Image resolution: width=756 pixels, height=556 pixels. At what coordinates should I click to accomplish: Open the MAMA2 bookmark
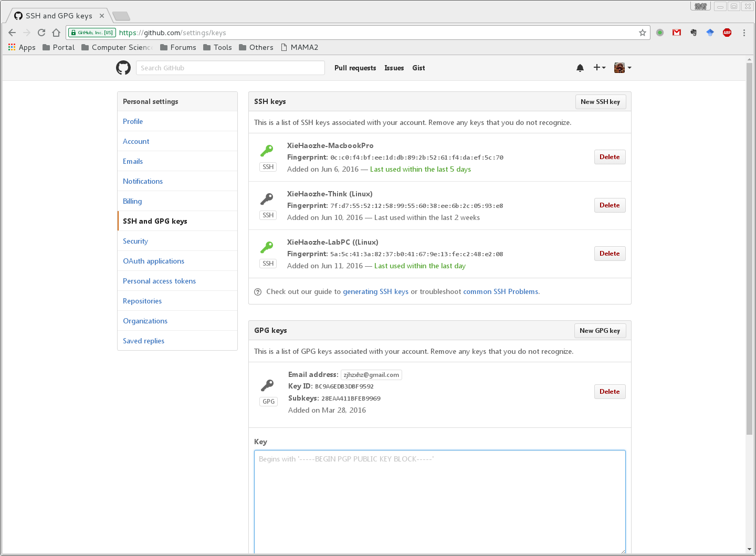coord(299,47)
